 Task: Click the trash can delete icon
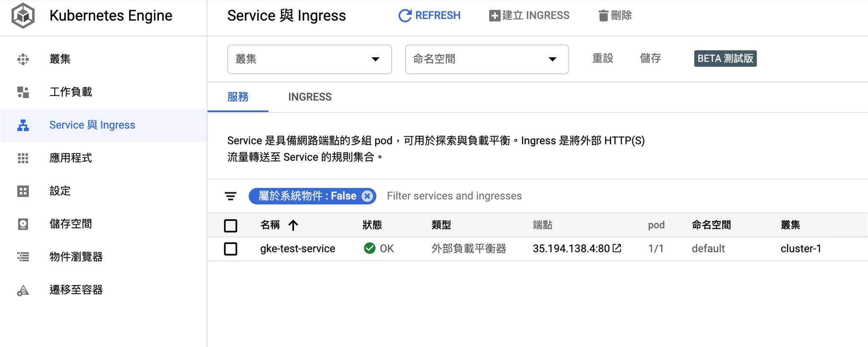tap(603, 16)
